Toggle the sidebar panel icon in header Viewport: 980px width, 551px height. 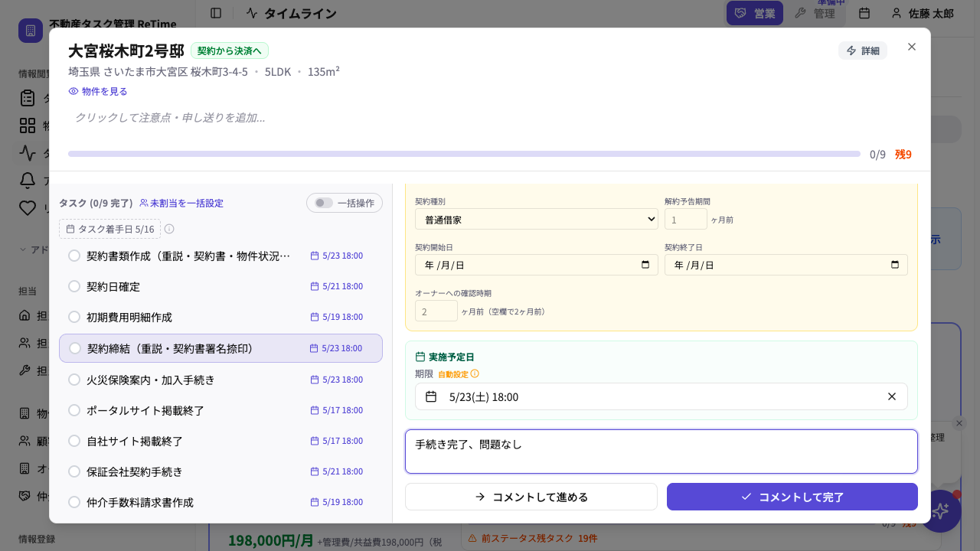click(x=216, y=13)
